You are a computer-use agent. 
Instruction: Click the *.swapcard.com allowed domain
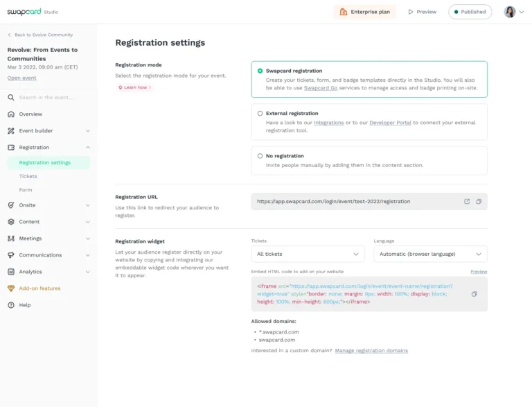tap(279, 332)
